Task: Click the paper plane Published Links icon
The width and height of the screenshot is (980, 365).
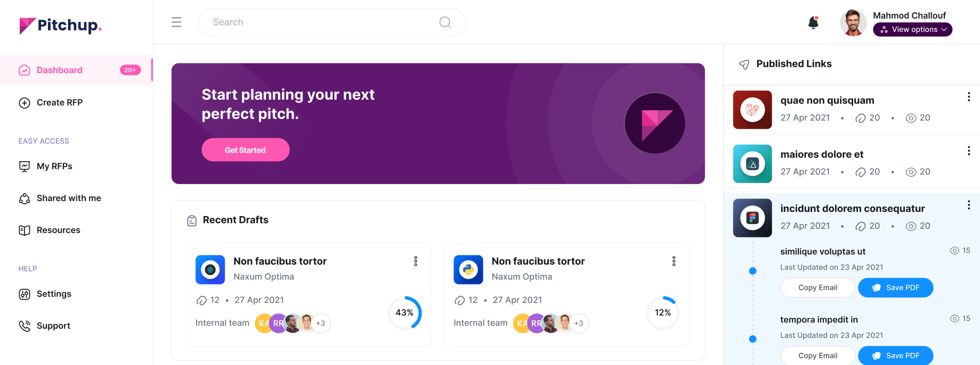Action: (744, 65)
